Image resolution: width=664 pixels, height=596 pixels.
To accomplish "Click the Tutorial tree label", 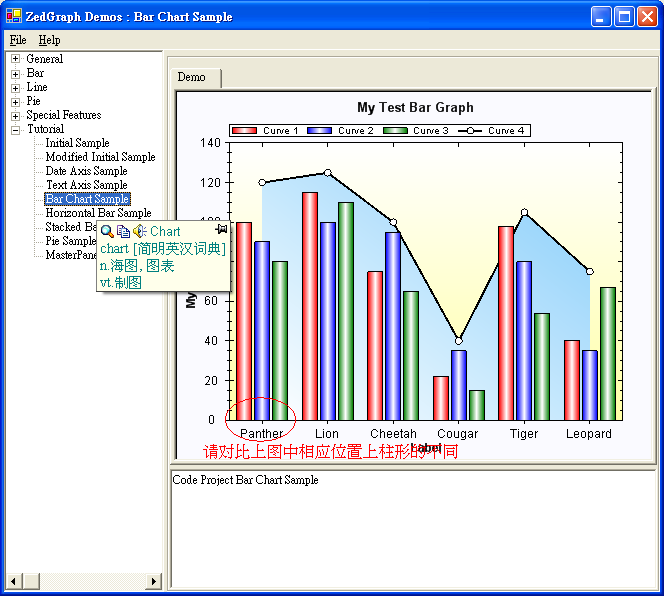I will (45, 129).
